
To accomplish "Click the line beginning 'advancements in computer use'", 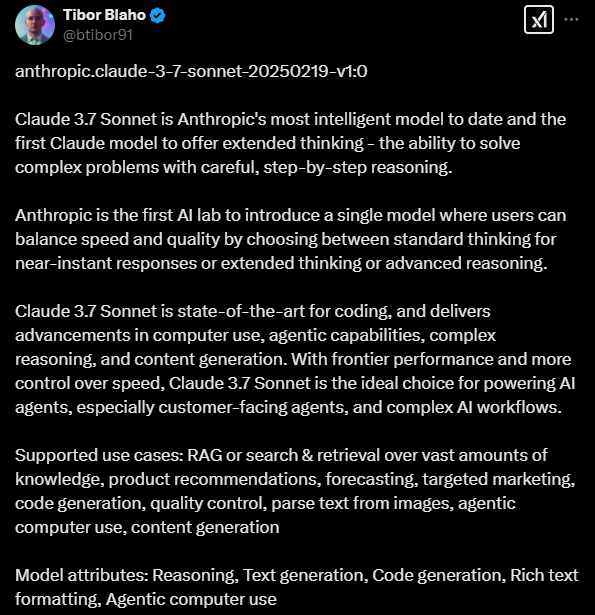I will 255,335.
